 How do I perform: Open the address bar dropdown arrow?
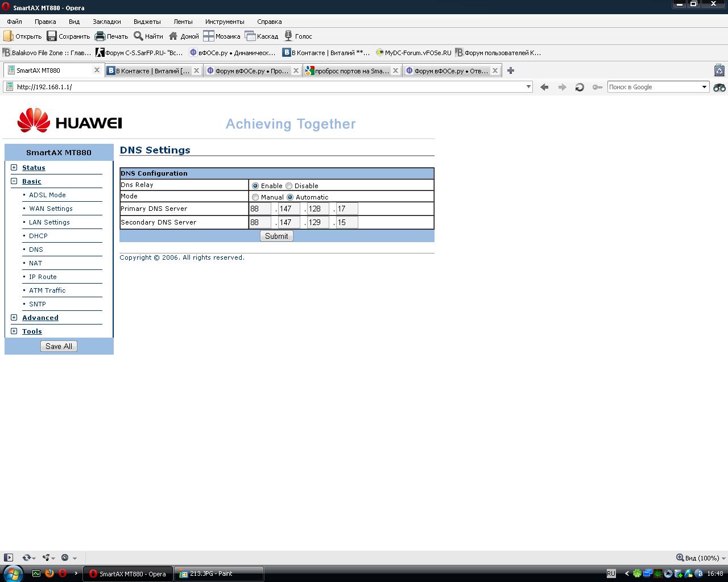(x=528, y=87)
